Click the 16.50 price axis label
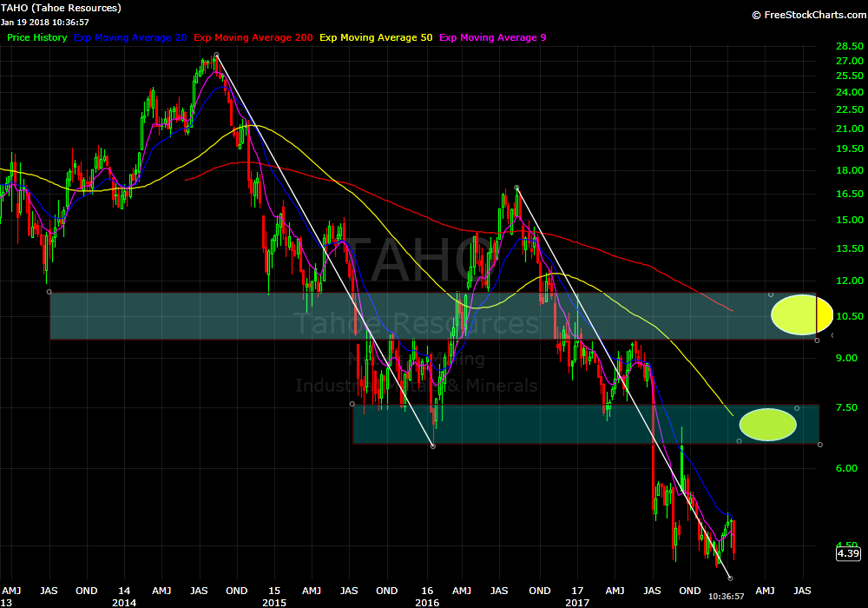The width and height of the screenshot is (868, 608). [849, 194]
